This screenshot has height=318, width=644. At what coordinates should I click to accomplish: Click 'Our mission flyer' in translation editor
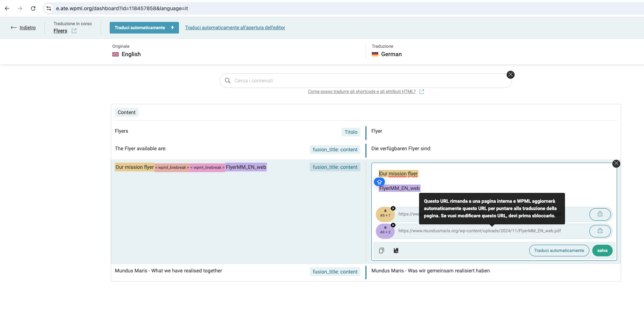(398, 174)
